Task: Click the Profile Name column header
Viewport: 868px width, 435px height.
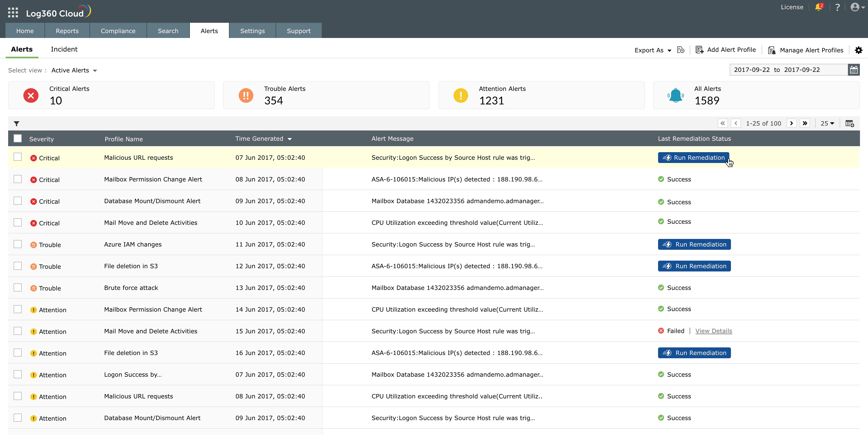Action: 124,139
